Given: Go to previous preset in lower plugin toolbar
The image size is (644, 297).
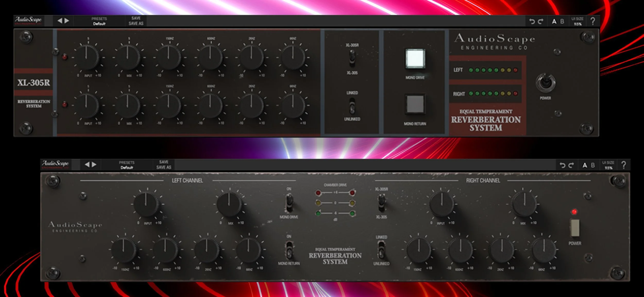Looking at the screenshot, I should 87,164.
